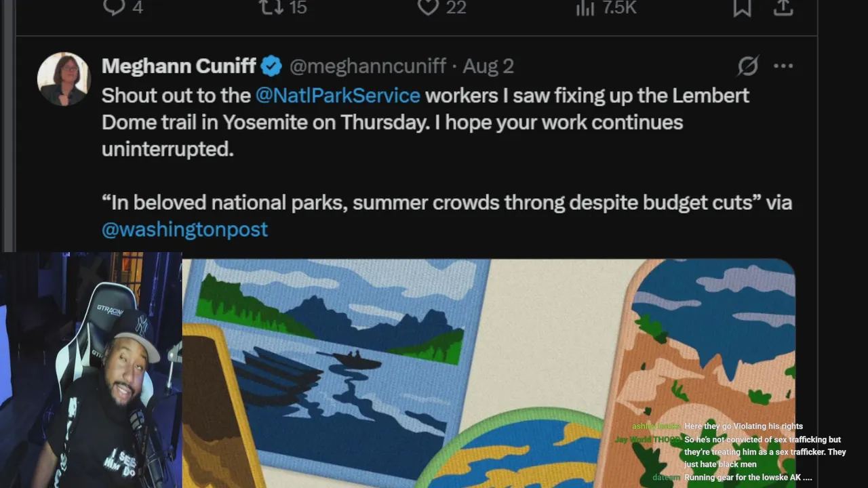
Task: View analytics via the bar chart icon
Action: pos(585,7)
